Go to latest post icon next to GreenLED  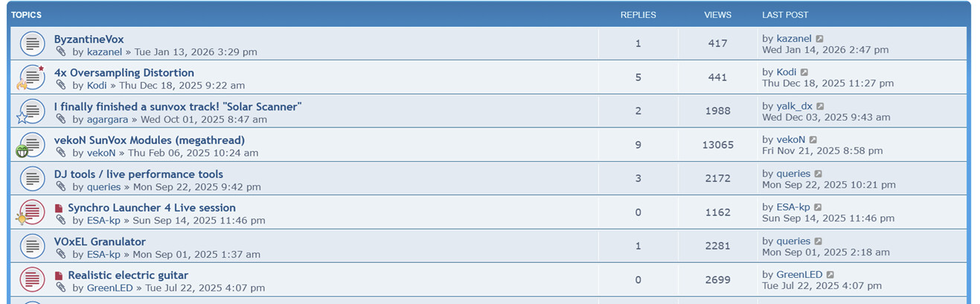click(x=830, y=275)
